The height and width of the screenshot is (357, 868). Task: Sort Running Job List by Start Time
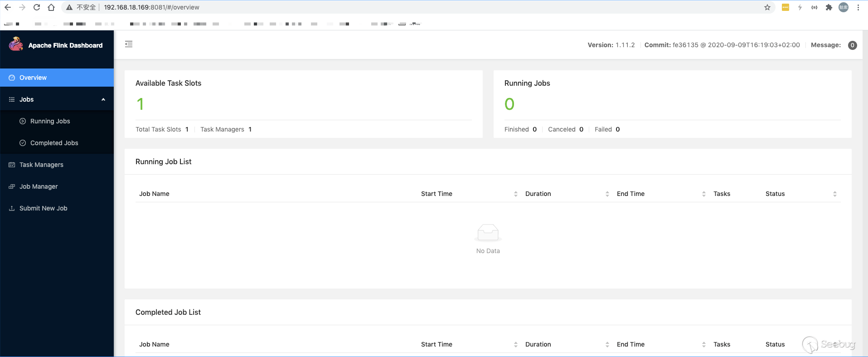515,194
